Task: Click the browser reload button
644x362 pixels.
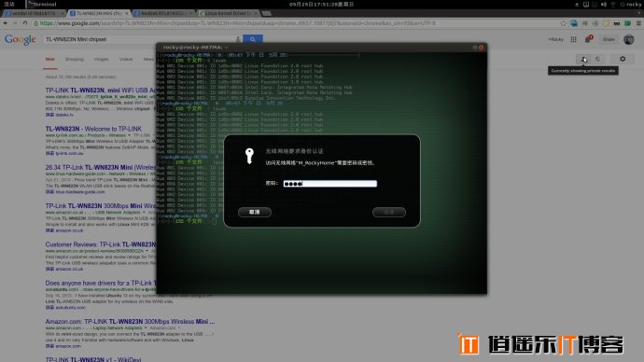Action: [25, 23]
